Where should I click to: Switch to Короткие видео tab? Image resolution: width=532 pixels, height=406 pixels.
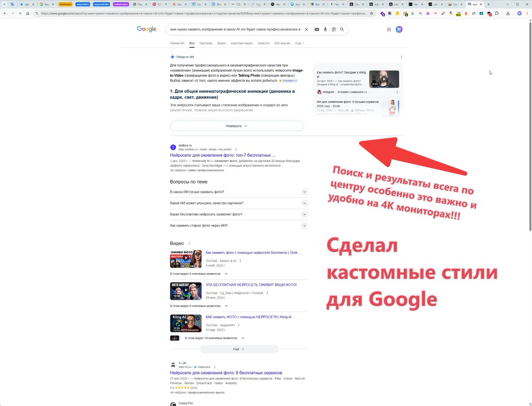click(242, 43)
